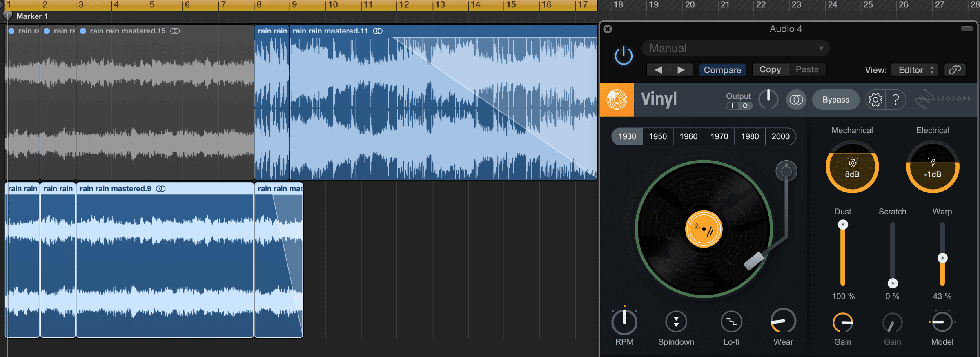
Task: Click the orange center label of the spinning record
Action: tap(704, 229)
